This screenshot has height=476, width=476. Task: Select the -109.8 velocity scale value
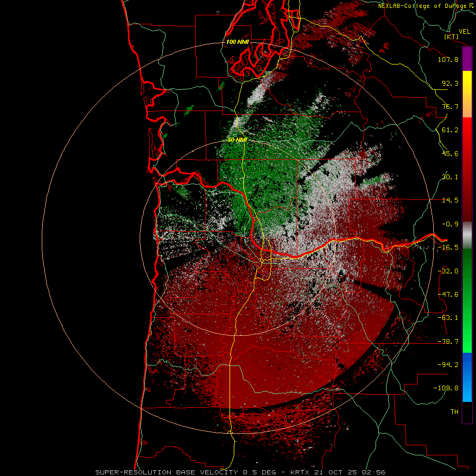[x=446, y=388]
